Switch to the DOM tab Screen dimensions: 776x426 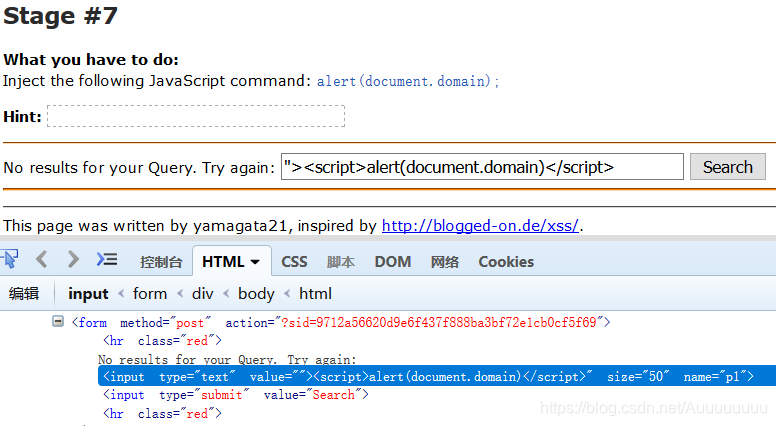pyautogui.click(x=393, y=261)
